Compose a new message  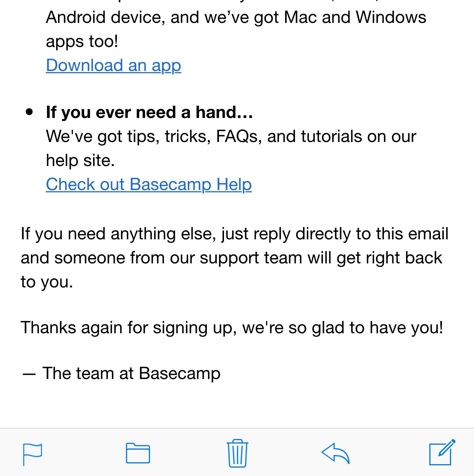(442, 453)
